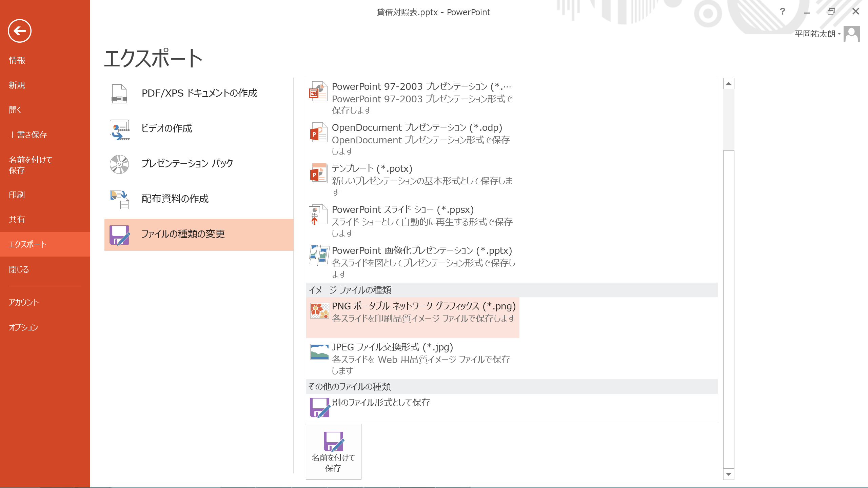The width and height of the screenshot is (868, 488).
Task: Click the template (*.potx) file icon
Action: pos(318,173)
